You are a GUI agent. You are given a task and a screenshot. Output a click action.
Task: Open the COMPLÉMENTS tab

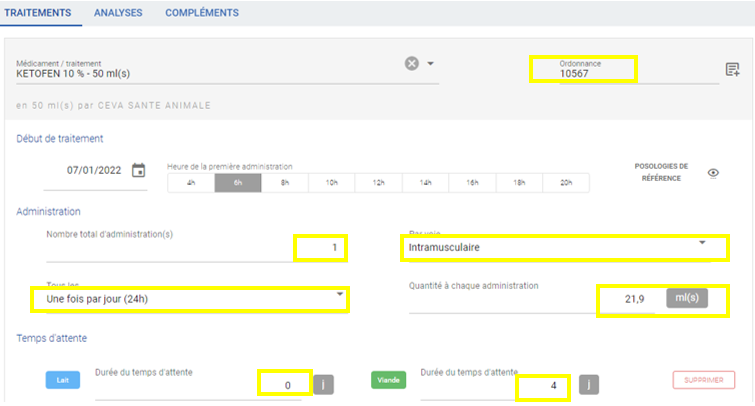coord(202,13)
